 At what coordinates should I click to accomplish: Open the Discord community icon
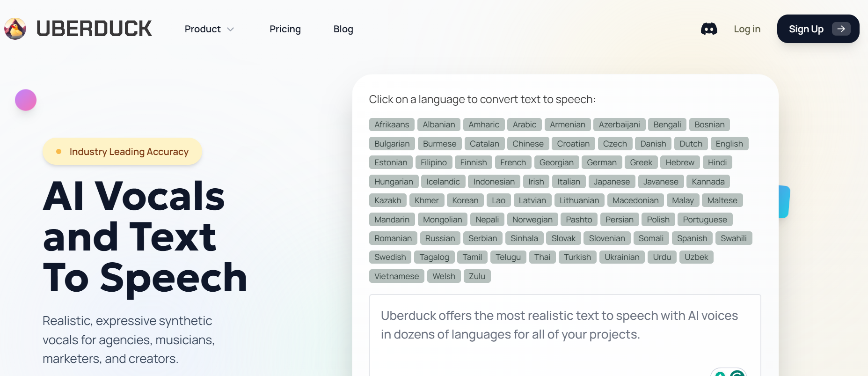[708, 29]
